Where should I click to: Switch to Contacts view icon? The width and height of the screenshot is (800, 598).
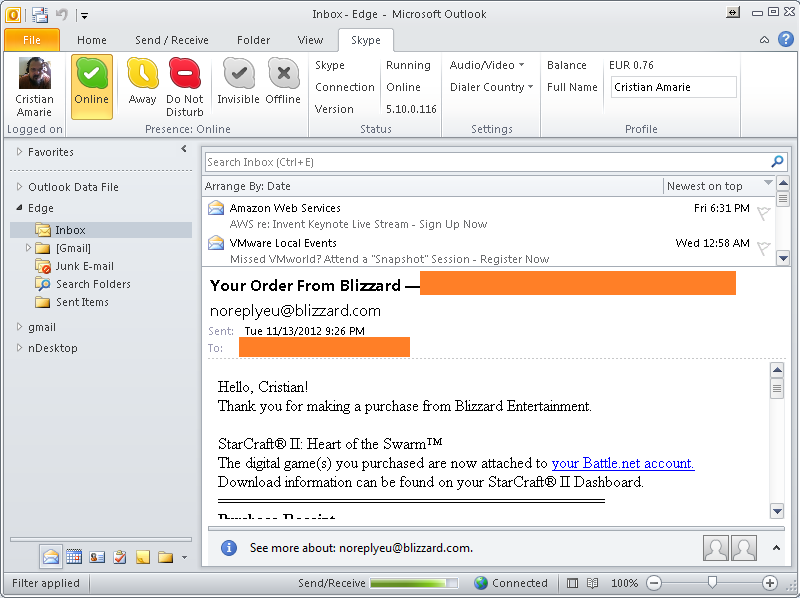(x=97, y=557)
